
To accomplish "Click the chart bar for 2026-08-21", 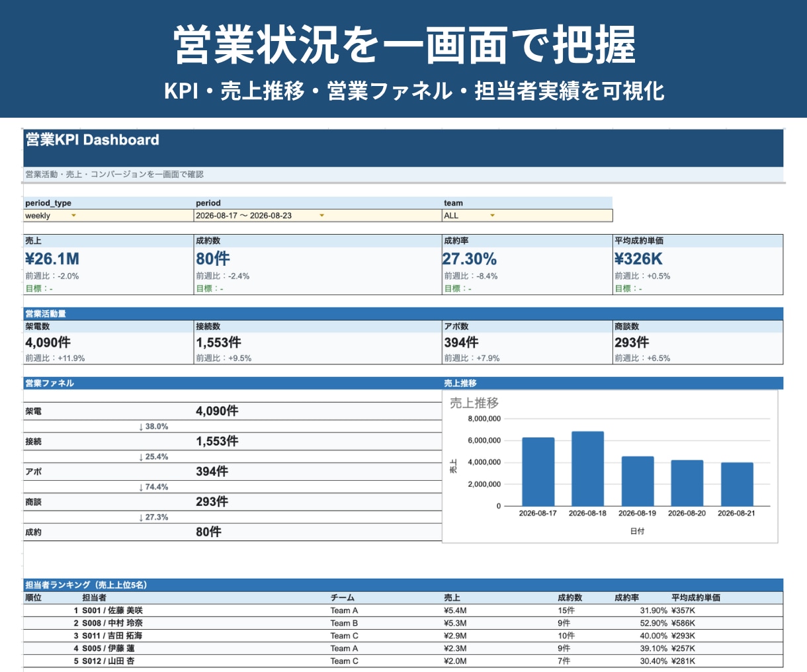I will click(737, 484).
